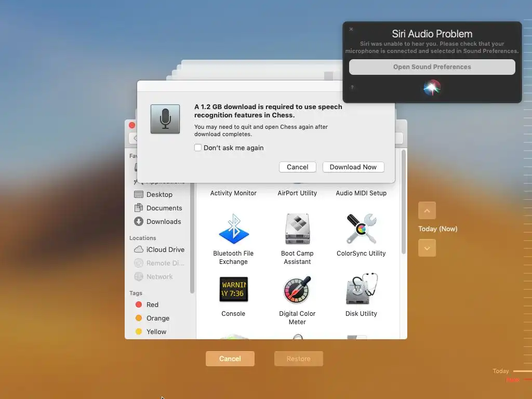
Task: Check Don't ask me again
Action: (198, 148)
